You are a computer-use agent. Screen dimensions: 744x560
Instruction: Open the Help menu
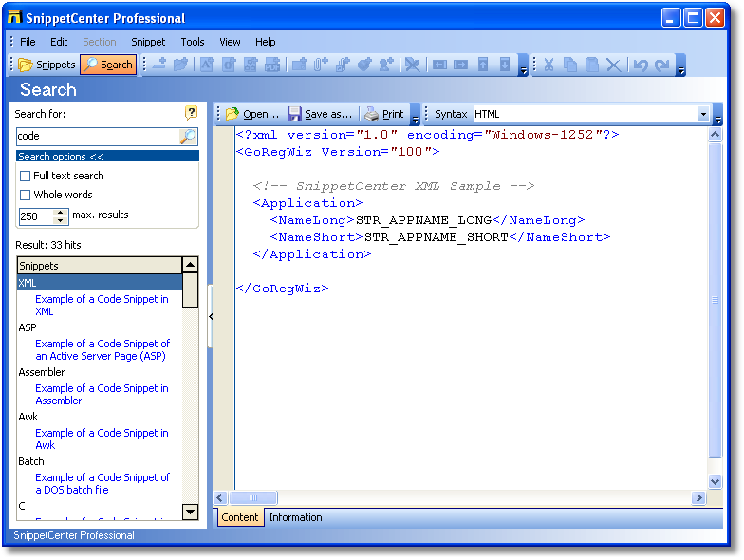(266, 42)
